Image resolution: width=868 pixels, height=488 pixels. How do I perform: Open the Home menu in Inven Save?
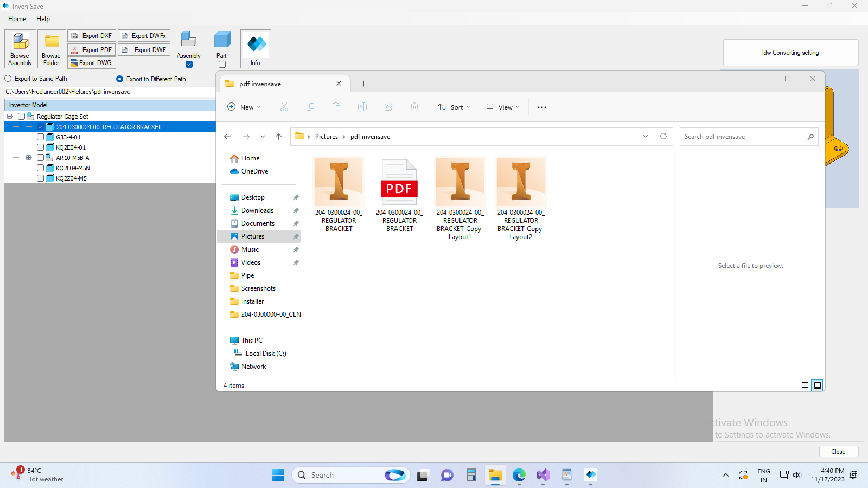(x=17, y=19)
